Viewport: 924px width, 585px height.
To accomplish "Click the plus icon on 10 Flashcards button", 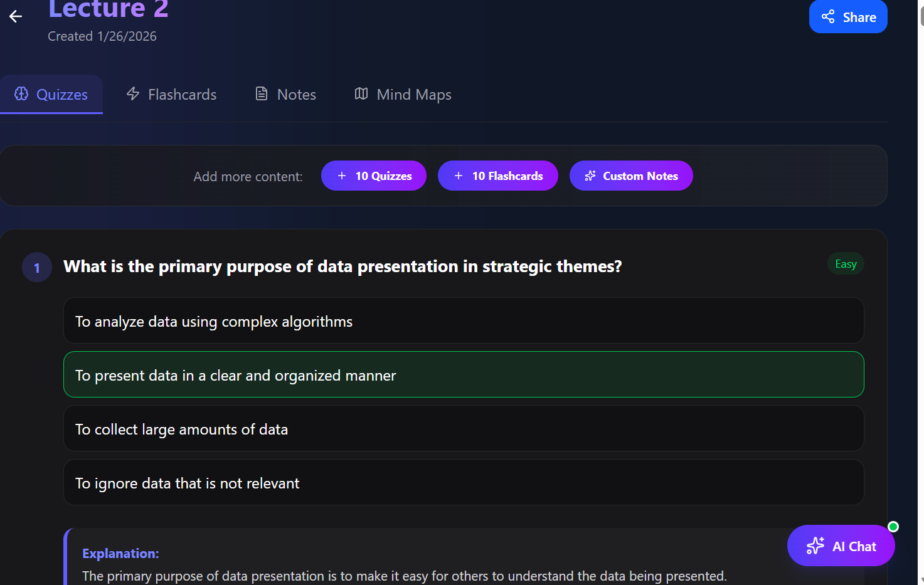I will 457,176.
